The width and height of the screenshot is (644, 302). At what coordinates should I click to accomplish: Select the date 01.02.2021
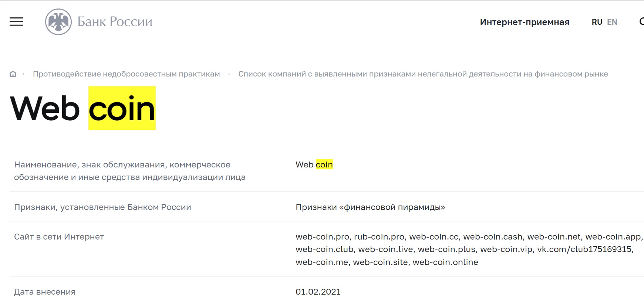(318, 292)
